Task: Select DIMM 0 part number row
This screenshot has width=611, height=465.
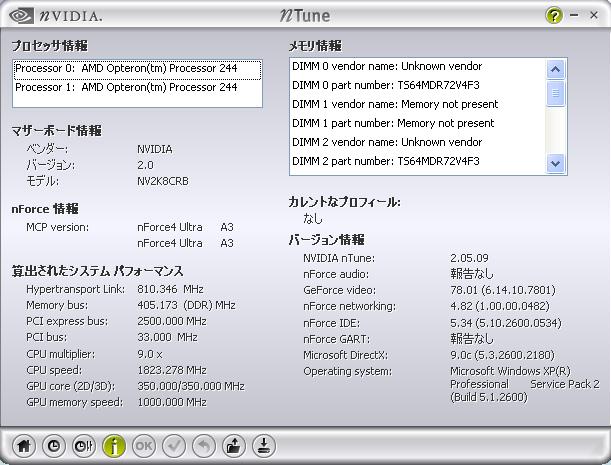Action: (418, 85)
